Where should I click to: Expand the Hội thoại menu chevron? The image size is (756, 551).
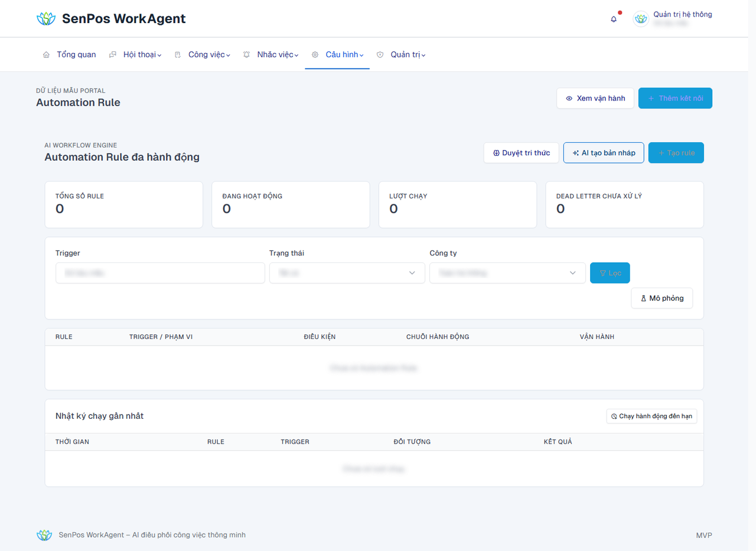(x=159, y=56)
